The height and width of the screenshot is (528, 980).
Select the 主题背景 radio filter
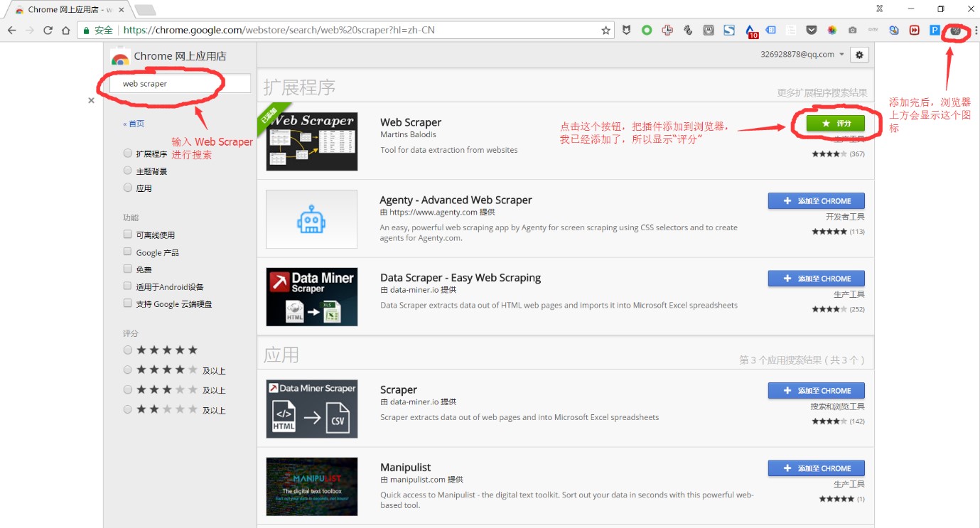tap(128, 171)
